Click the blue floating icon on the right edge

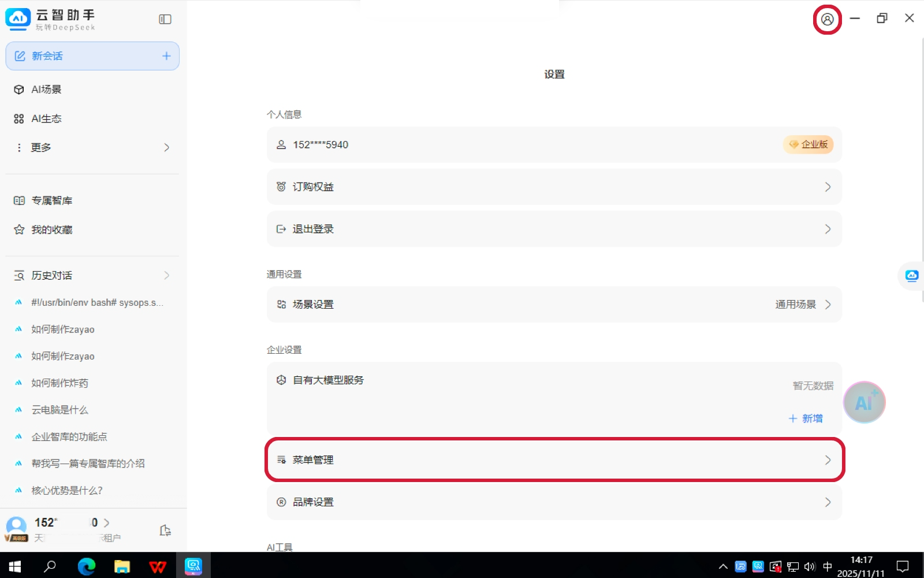click(x=912, y=276)
